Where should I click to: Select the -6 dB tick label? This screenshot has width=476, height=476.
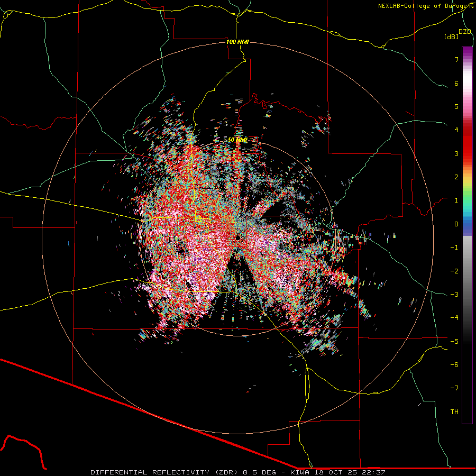pyautogui.click(x=454, y=365)
